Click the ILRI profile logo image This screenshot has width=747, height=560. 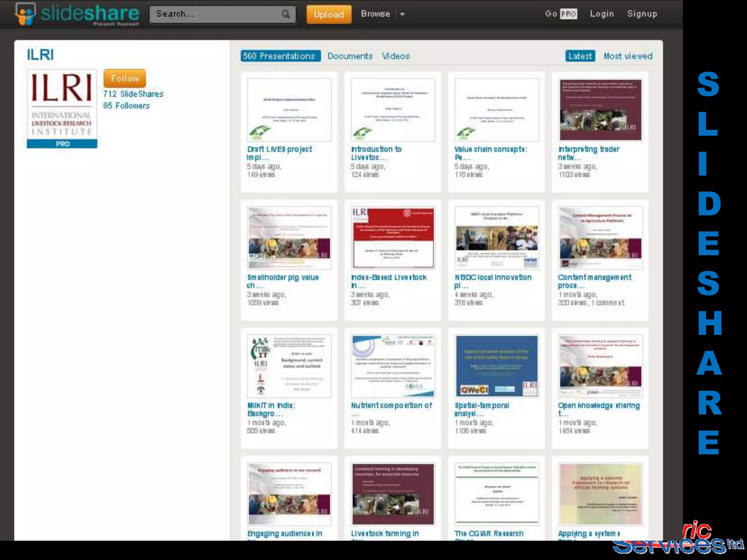coord(62,105)
